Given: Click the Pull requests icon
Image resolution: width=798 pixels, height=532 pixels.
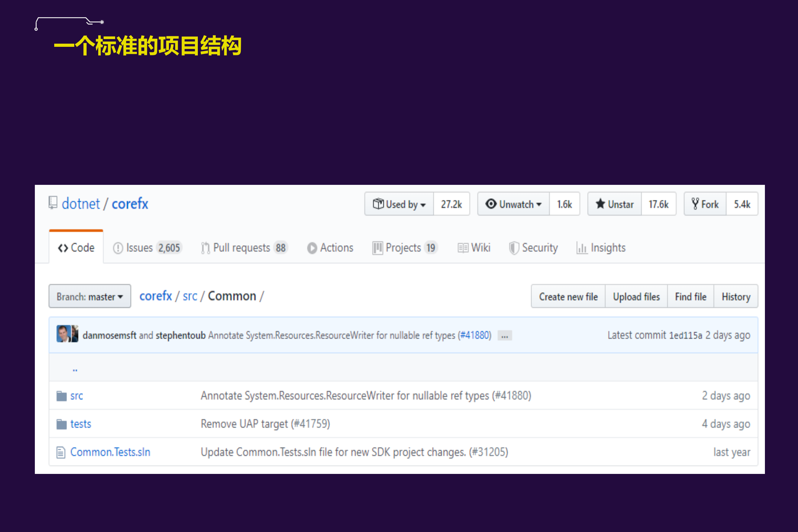Looking at the screenshot, I should (x=205, y=248).
